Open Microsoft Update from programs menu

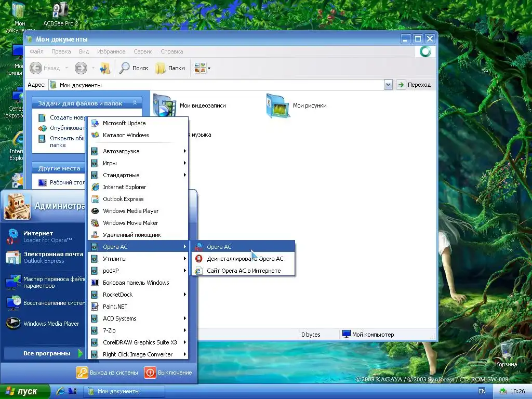(138, 123)
